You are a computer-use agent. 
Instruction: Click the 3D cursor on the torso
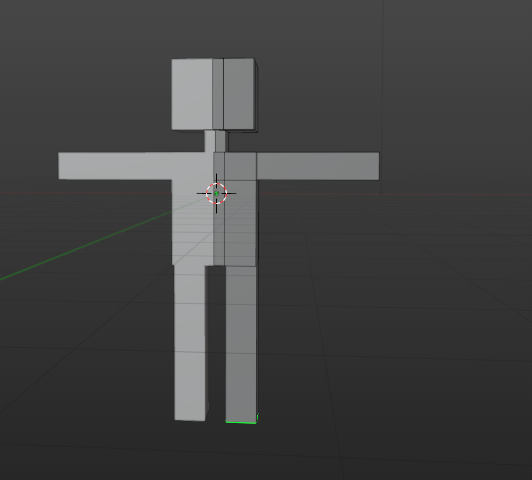216,193
